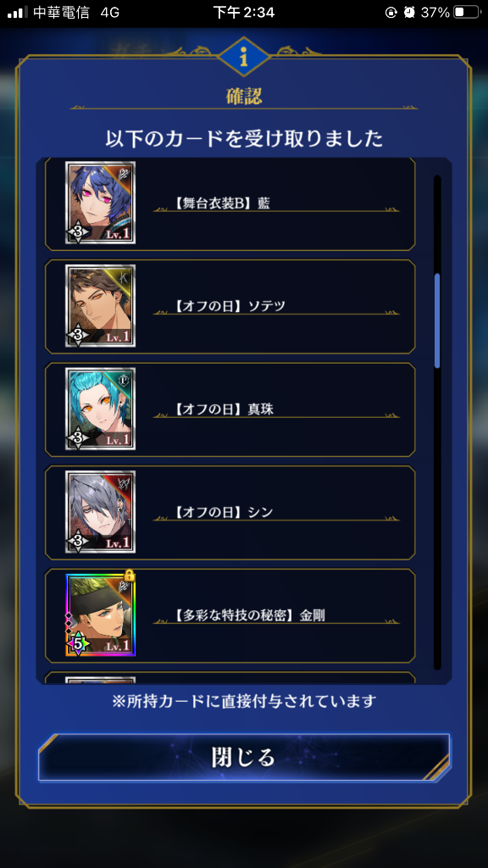488x868 pixels.
Task: Select the 【舞台衣装B】藍 name label
Action: (x=221, y=203)
